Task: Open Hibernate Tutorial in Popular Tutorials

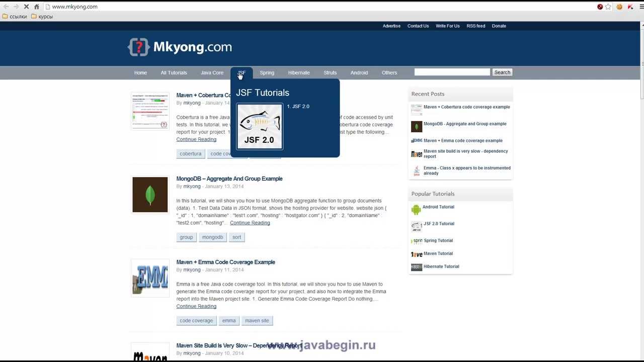Action: point(441,267)
